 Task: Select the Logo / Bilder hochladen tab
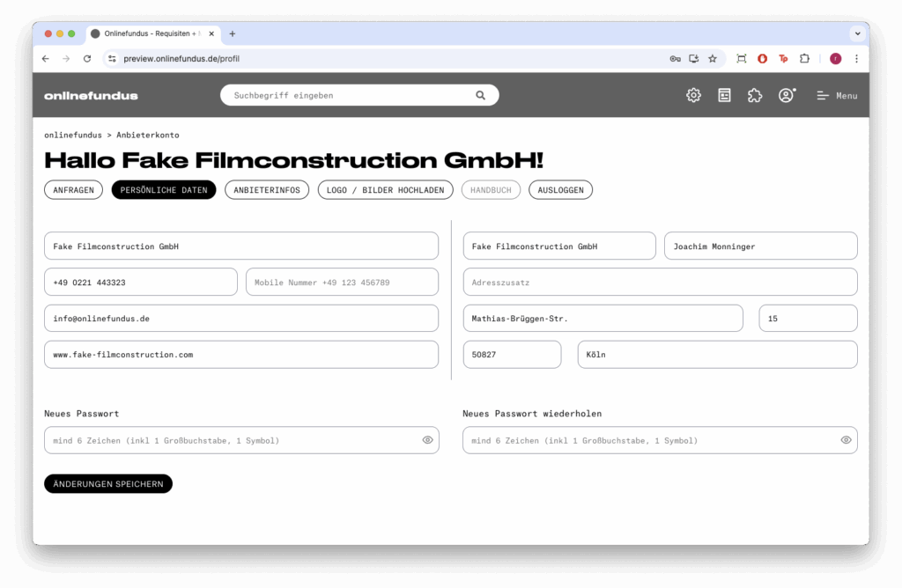coord(386,190)
